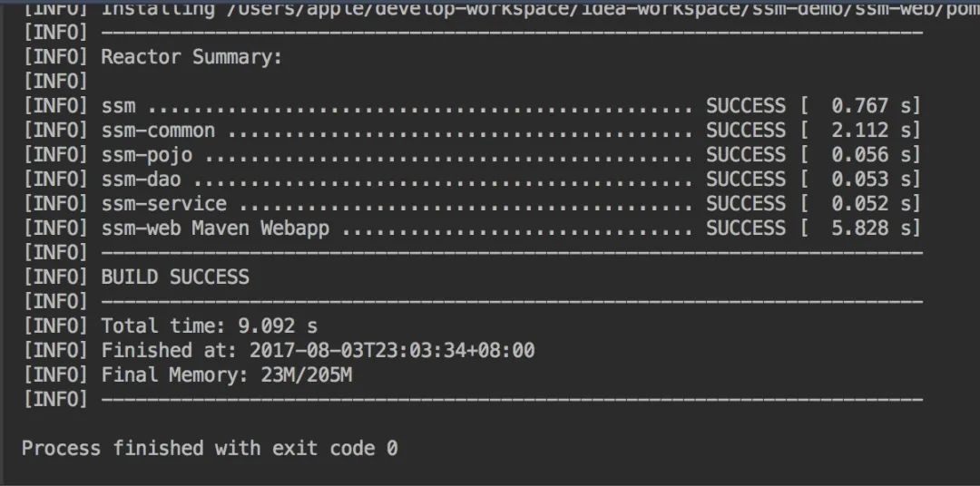
Task: Click the 0.053 s duration value
Action: coord(873,180)
